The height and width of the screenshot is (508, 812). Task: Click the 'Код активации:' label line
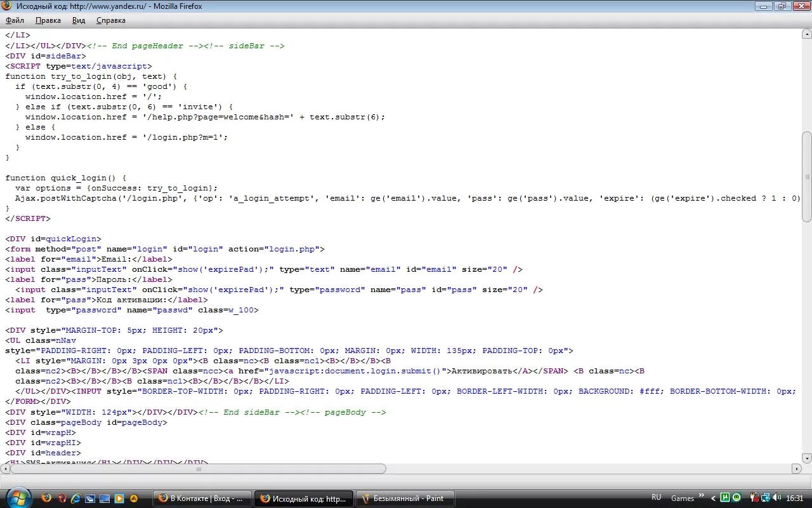pos(107,300)
